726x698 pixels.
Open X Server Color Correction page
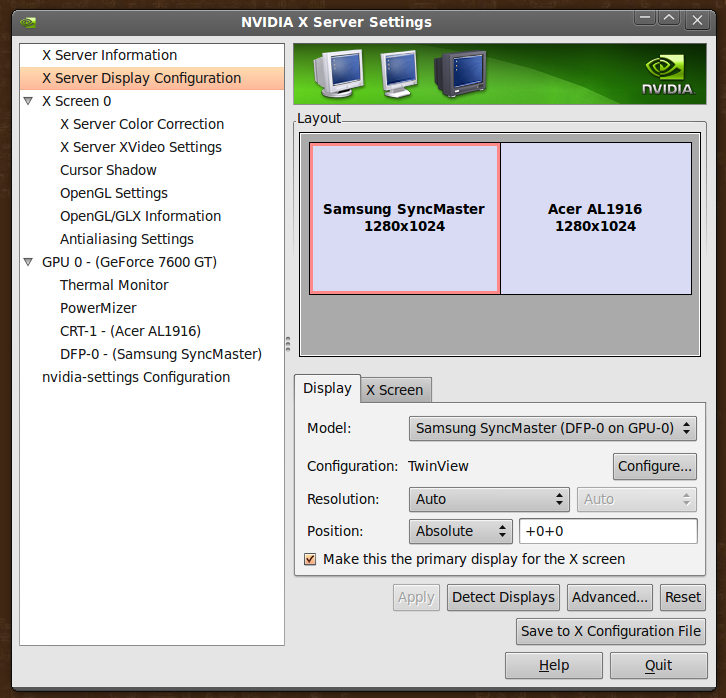tap(142, 124)
